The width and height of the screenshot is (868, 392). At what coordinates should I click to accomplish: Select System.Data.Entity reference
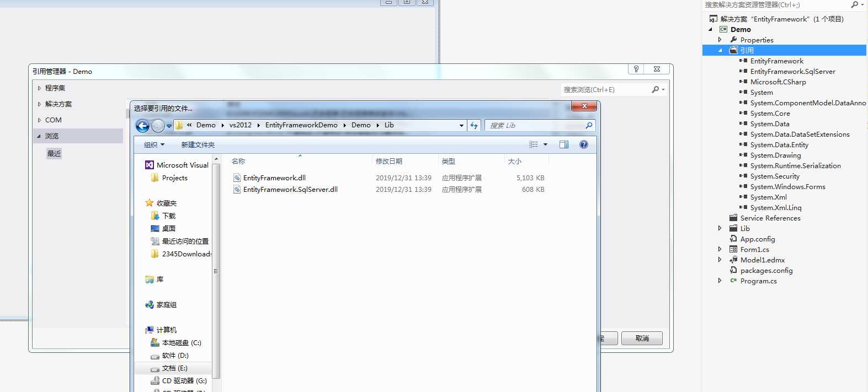click(779, 144)
